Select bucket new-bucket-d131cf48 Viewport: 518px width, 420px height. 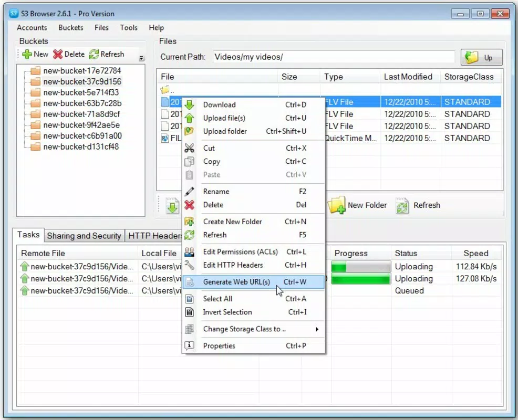tap(81, 147)
